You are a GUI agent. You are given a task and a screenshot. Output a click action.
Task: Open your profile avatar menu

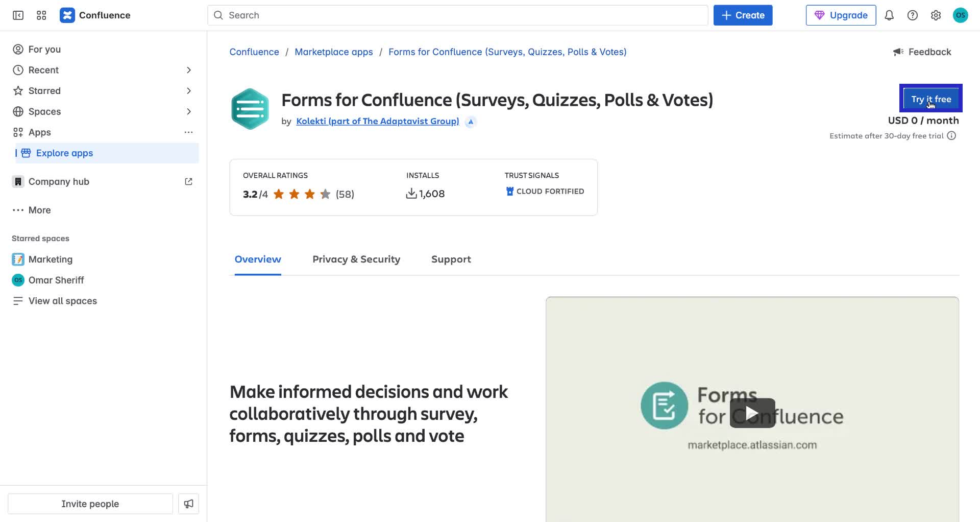(x=961, y=15)
